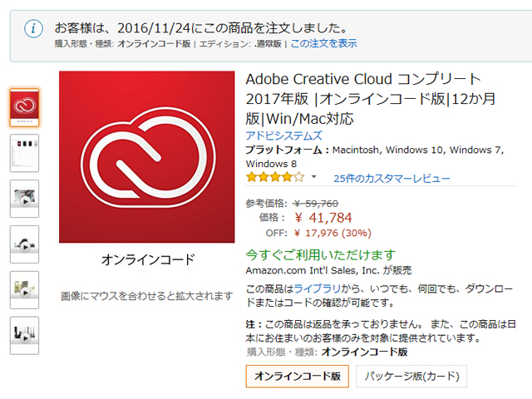Open the アドビシステムズ brand link

point(284,135)
